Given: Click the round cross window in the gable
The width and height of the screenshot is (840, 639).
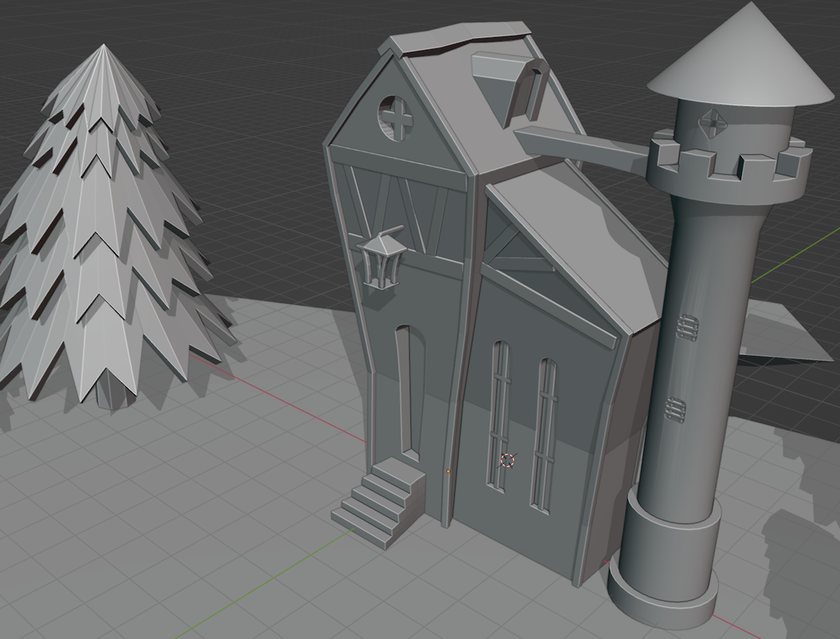Looking at the screenshot, I should [x=396, y=118].
